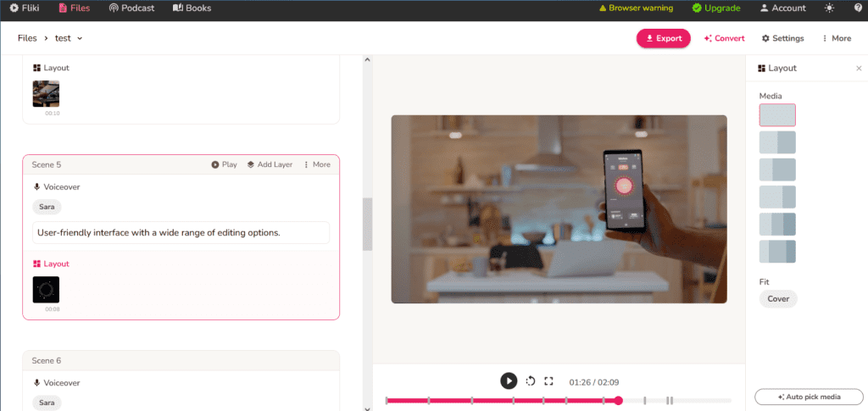Open Scene 5 More options
Image resolution: width=868 pixels, height=411 pixels.
click(x=317, y=164)
